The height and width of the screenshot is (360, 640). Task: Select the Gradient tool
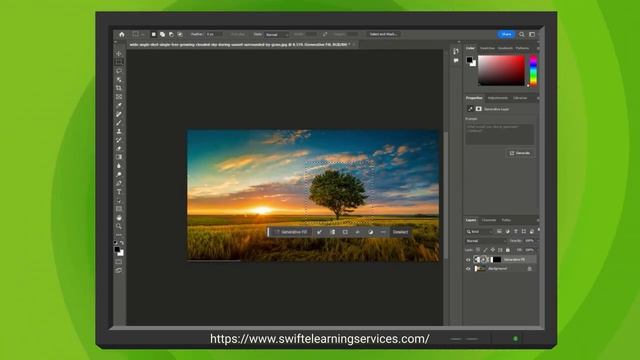tap(119, 157)
